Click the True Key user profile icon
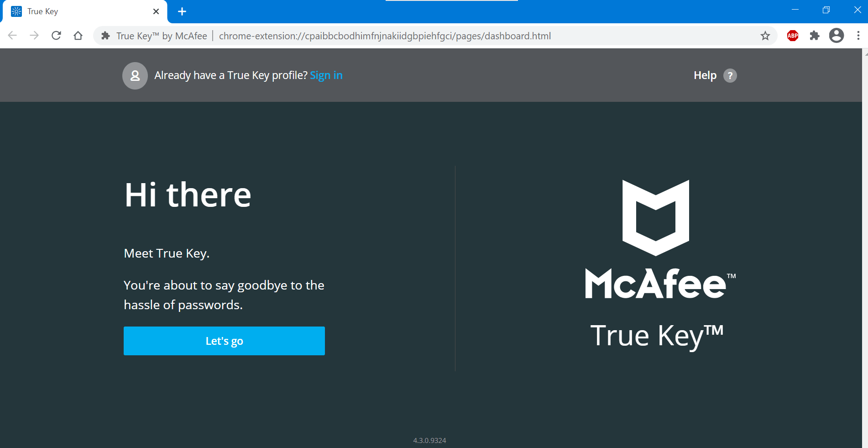The width and height of the screenshot is (868, 448). (x=135, y=75)
